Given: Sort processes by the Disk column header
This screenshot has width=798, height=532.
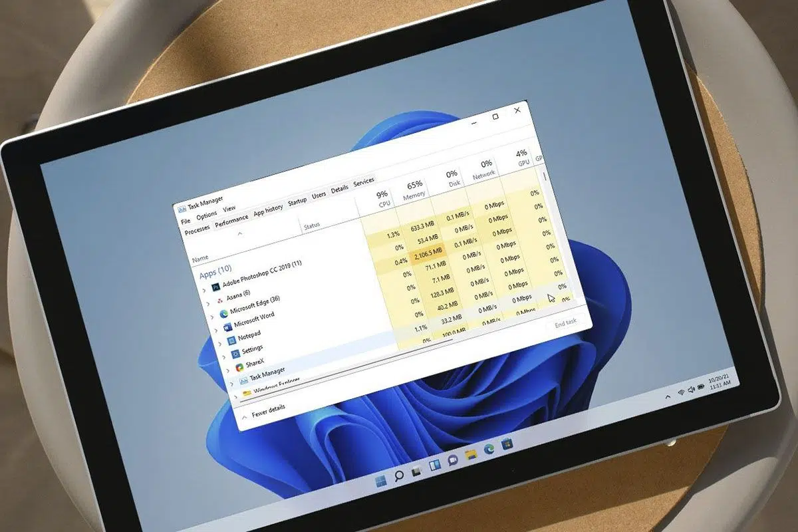Looking at the screenshot, I should [x=452, y=177].
